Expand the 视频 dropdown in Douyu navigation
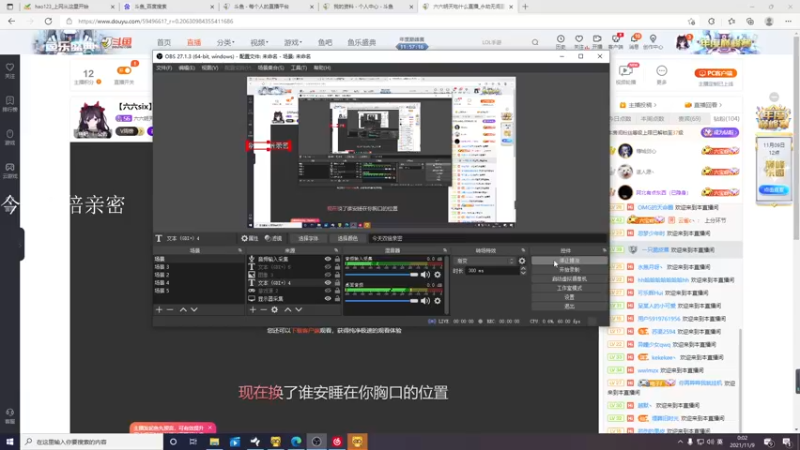 point(259,42)
